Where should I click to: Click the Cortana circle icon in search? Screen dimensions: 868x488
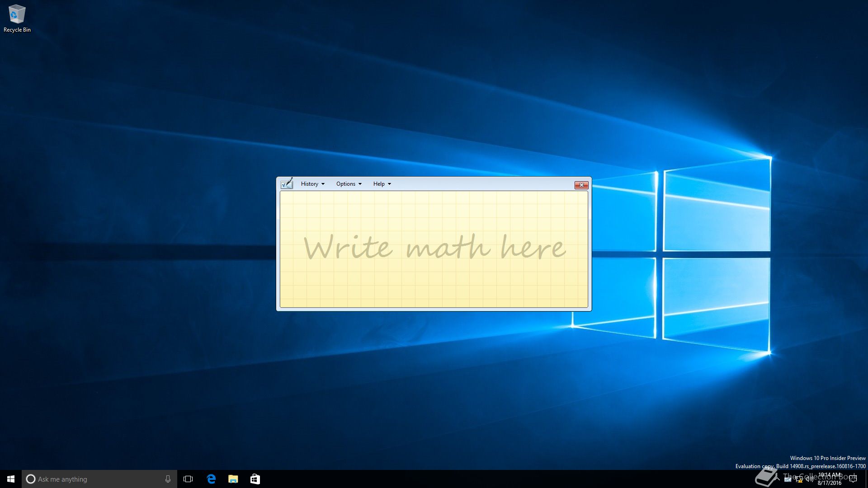[x=30, y=479]
